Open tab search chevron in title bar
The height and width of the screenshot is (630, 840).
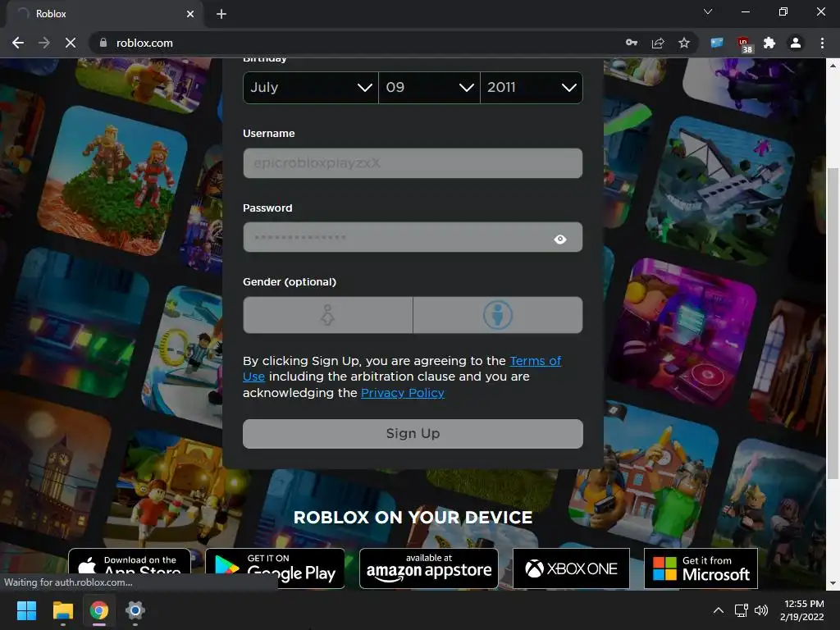[x=708, y=11]
